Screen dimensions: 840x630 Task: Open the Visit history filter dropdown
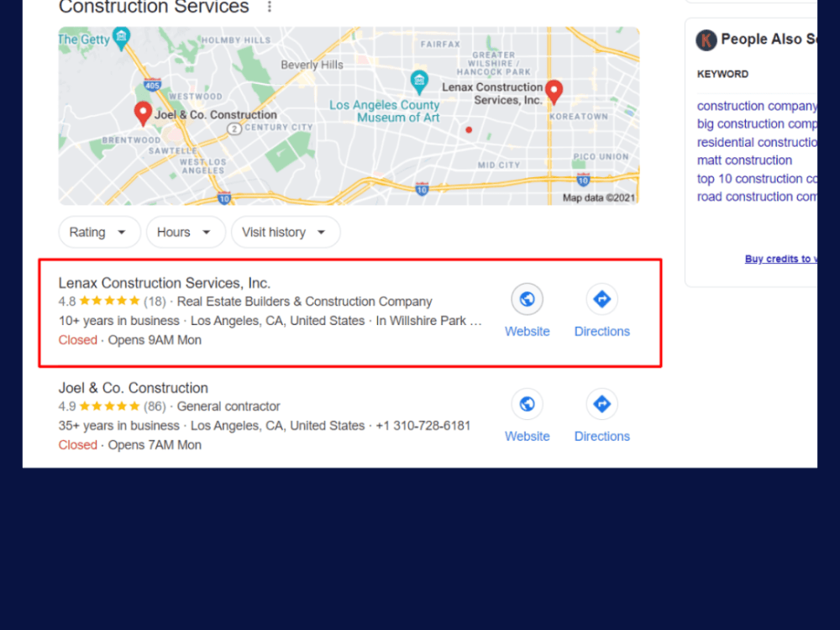286,232
